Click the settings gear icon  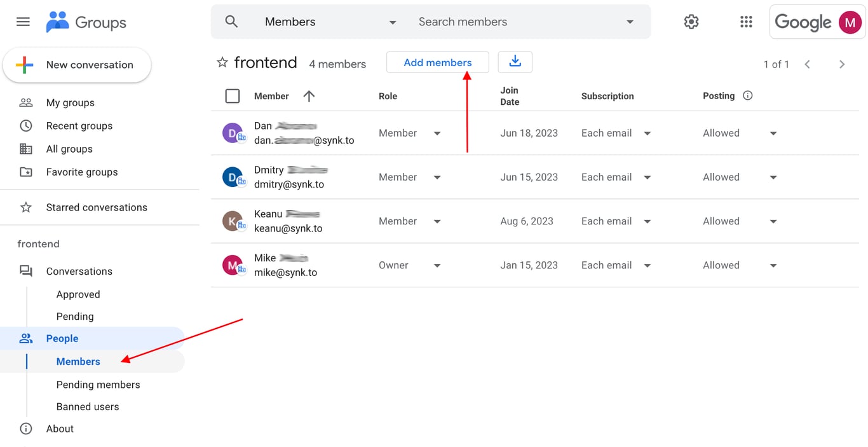(691, 22)
